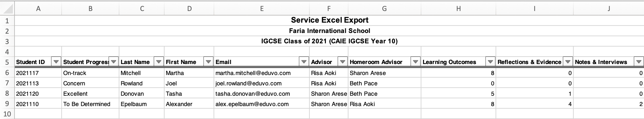Viewport: 644px width, 119px height.
Task: Select row 7 header
Action: coord(7,83)
